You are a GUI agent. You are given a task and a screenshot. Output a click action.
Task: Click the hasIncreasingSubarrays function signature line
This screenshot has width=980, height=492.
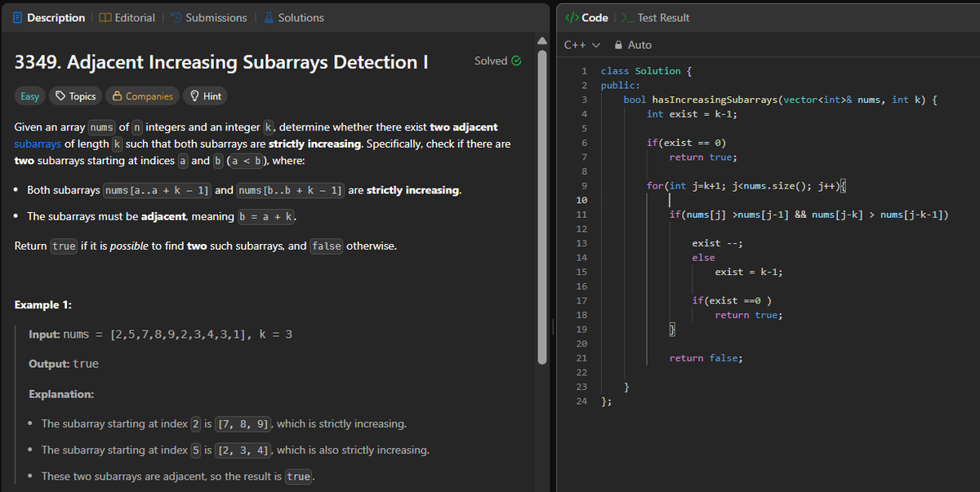click(x=780, y=100)
